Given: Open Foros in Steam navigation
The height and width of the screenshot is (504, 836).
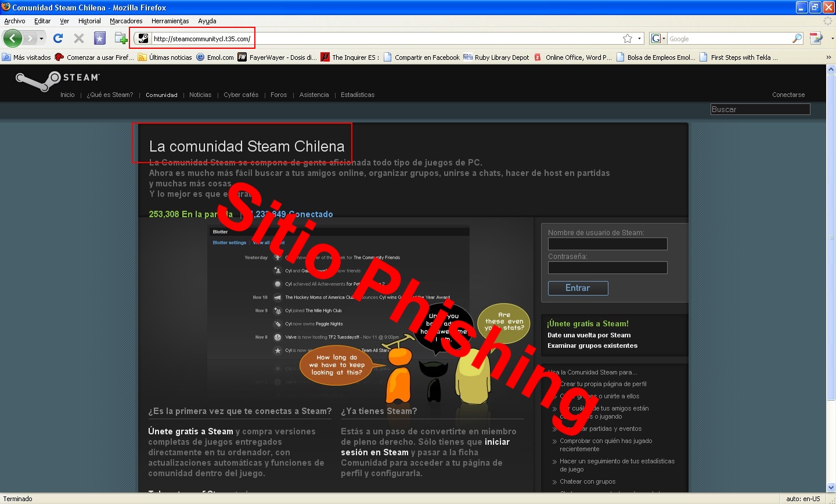Looking at the screenshot, I should pos(279,95).
